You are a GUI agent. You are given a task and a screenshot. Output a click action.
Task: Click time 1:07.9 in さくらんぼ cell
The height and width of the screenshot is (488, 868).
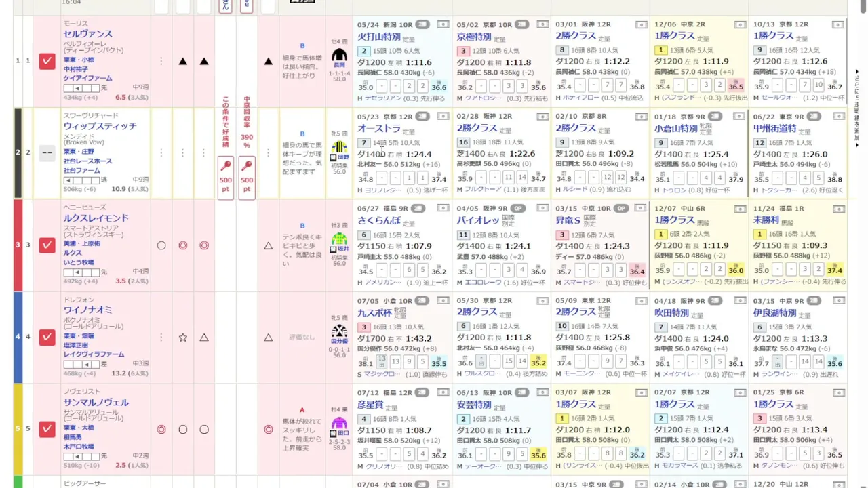point(419,246)
